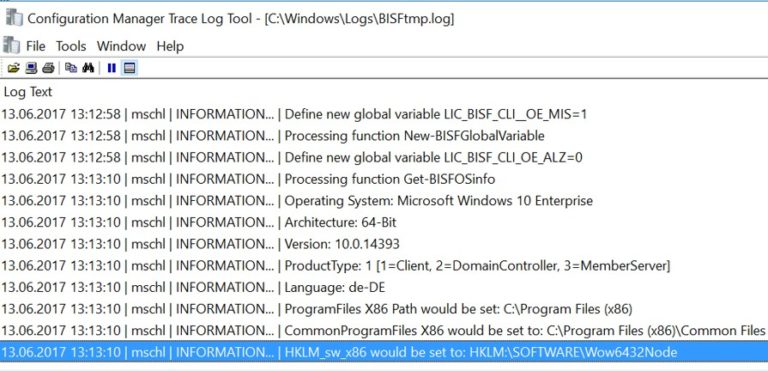Viewport: 768px width, 371px height.
Task: Click the Print toolbar icon
Action: coord(48,68)
